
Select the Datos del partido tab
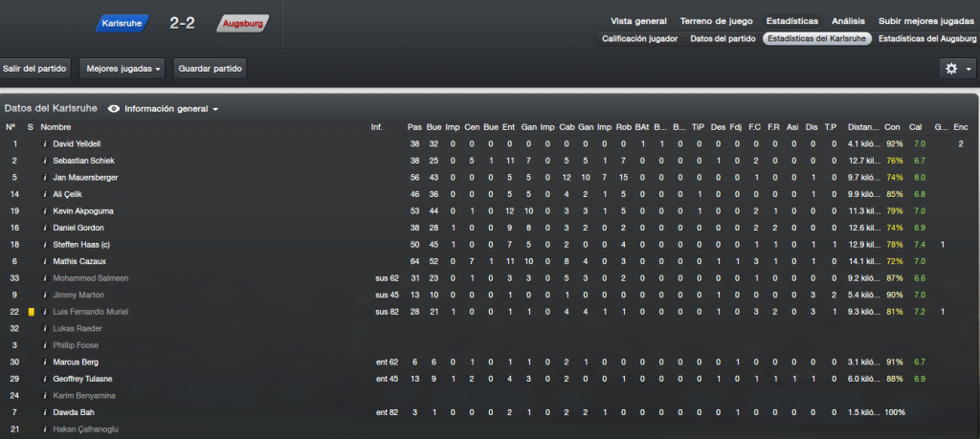click(723, 38)
